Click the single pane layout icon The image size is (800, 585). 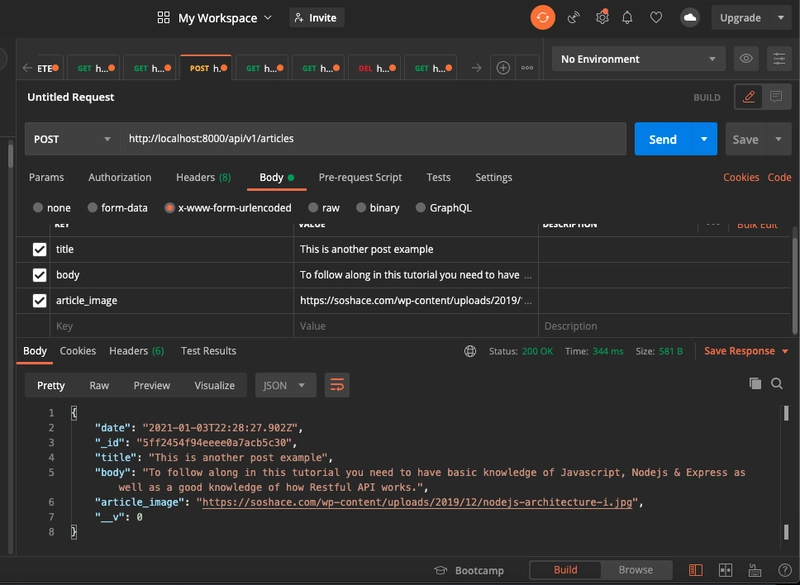pyautogui.click(x=695, y=570)
